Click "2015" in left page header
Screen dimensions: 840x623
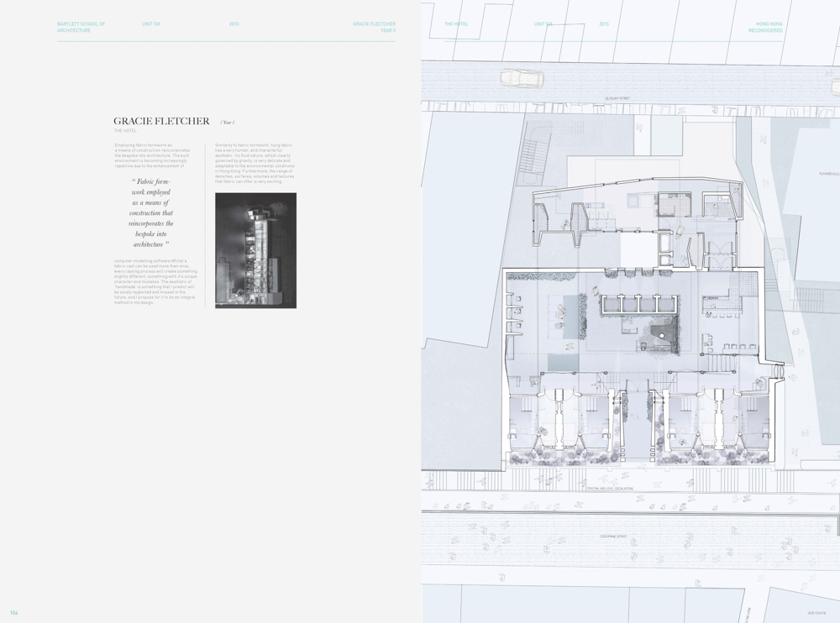pos(234,24)
